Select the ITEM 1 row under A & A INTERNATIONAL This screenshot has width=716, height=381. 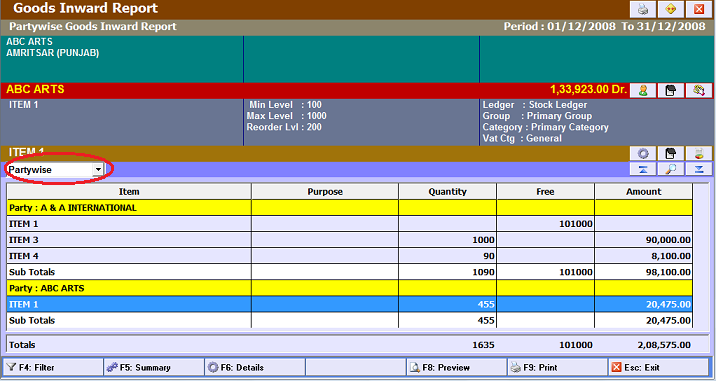point(350,224)
